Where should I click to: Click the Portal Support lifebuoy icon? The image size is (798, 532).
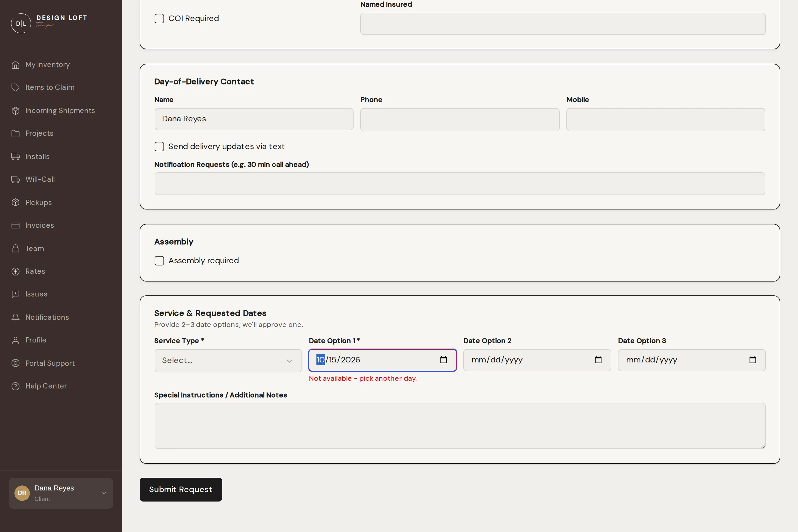pyautogui.click(x=15, y=363)
